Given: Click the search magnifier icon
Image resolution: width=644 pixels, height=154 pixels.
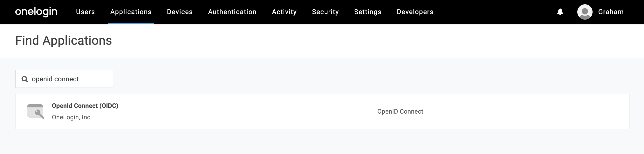Looking at the screenshot, I should [x=25, y=79].
